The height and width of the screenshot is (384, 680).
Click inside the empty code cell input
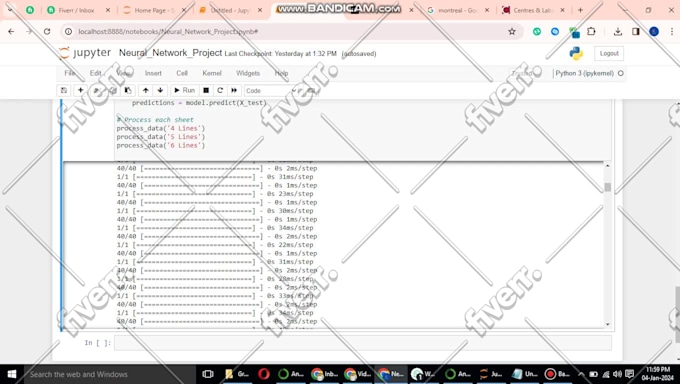coord(363,343)
